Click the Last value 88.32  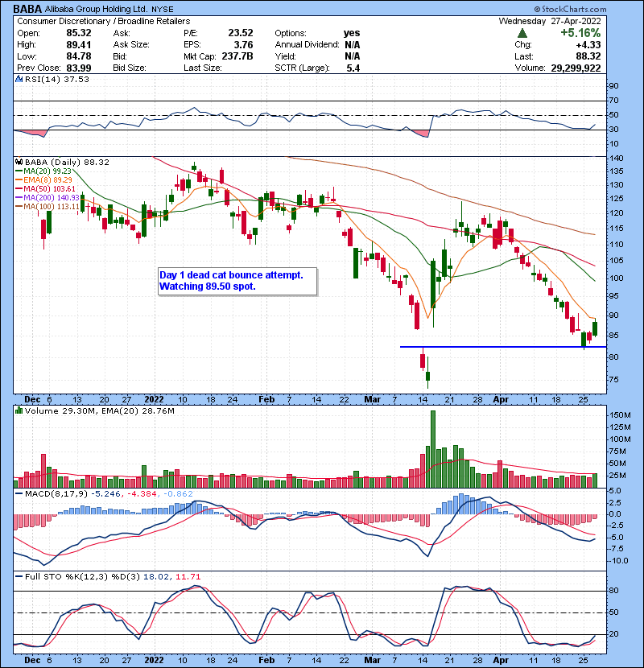588,56
